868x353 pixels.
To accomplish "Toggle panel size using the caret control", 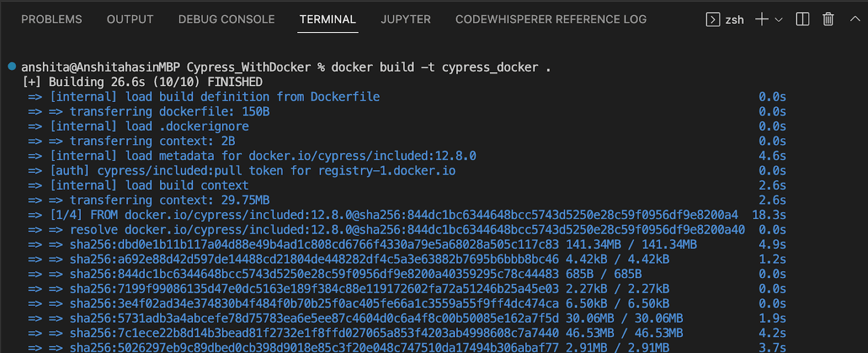I will 856,19.
